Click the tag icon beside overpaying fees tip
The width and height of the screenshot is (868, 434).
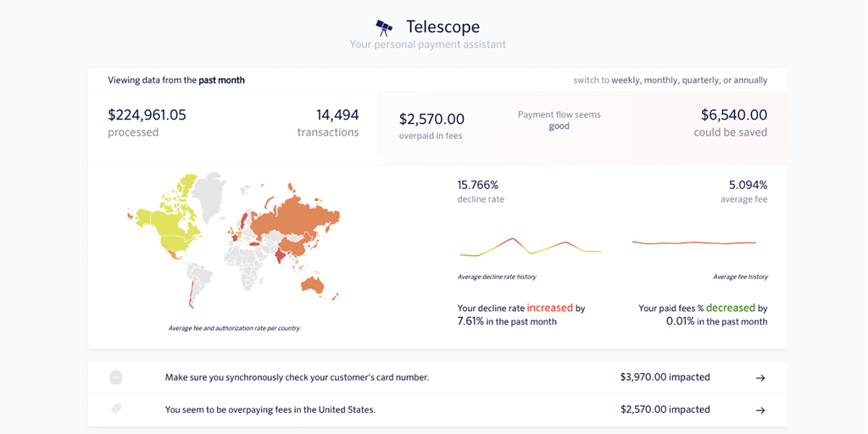click(116, 409)
